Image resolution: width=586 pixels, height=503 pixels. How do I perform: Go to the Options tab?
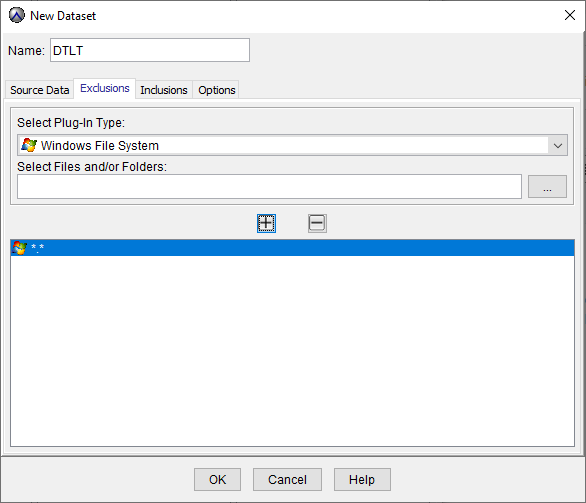(x=216, y=90)
